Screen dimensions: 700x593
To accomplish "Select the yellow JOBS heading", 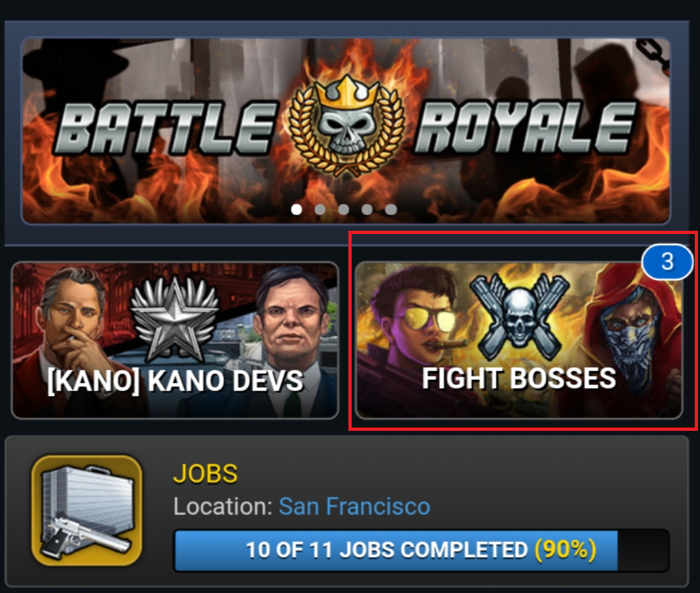I will [x=205, y=473].
